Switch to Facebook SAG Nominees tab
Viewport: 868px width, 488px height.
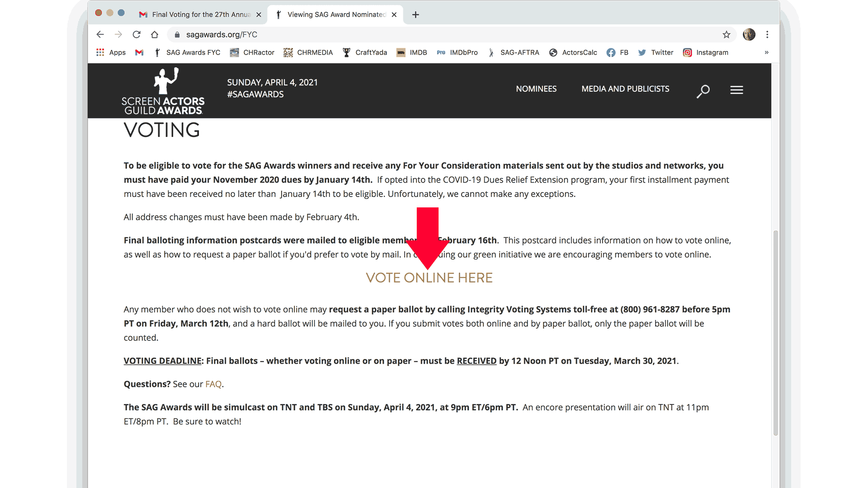click(x=623, y=52)
